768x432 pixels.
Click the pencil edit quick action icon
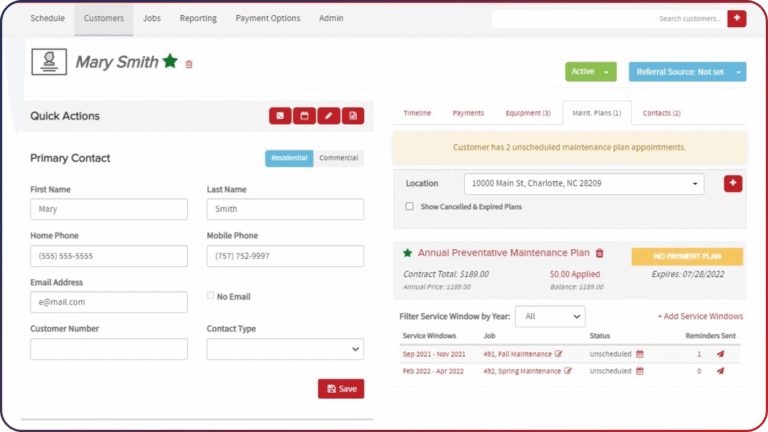(329, 116)
